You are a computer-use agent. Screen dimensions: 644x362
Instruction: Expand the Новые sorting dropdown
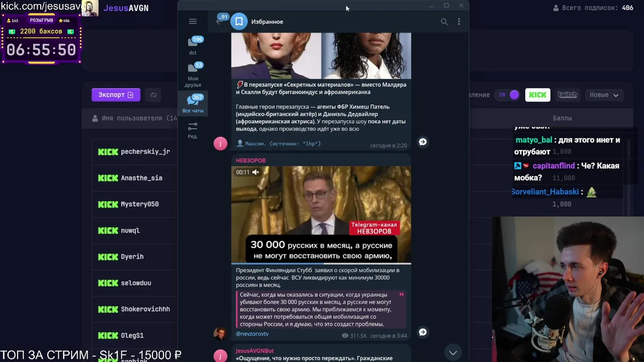[604, 95]
